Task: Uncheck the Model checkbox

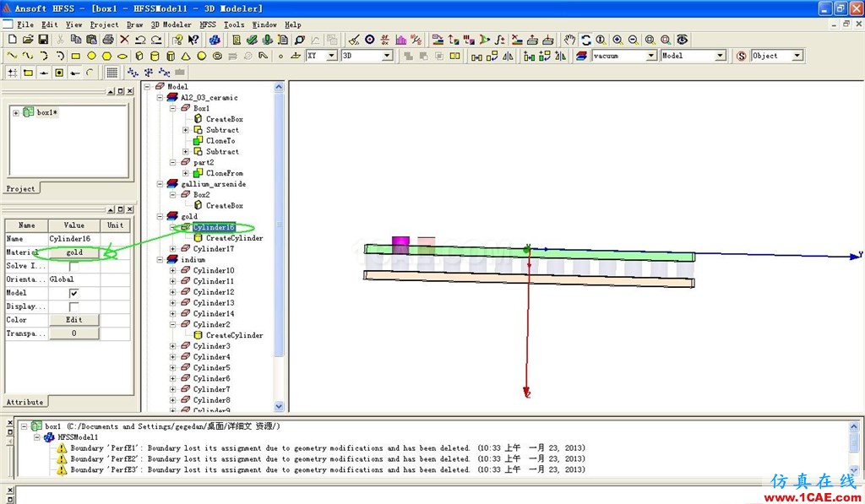Action: 73,293
